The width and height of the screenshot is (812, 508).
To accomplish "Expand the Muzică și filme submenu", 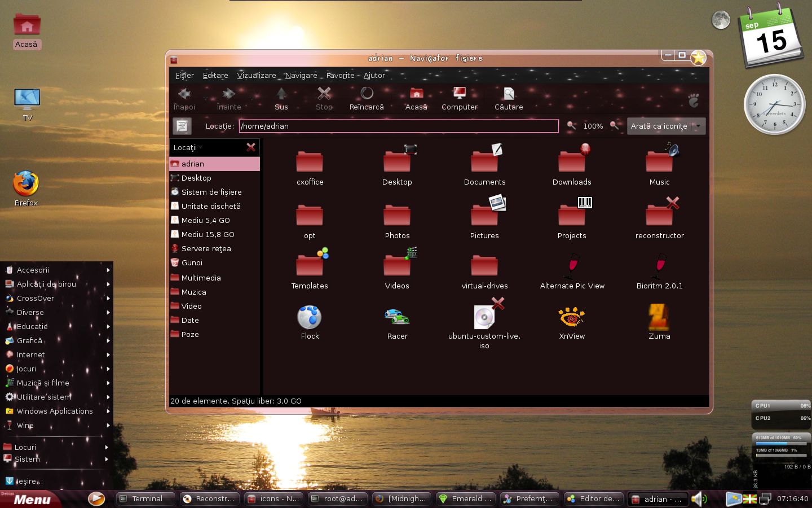I will point(56,383).
